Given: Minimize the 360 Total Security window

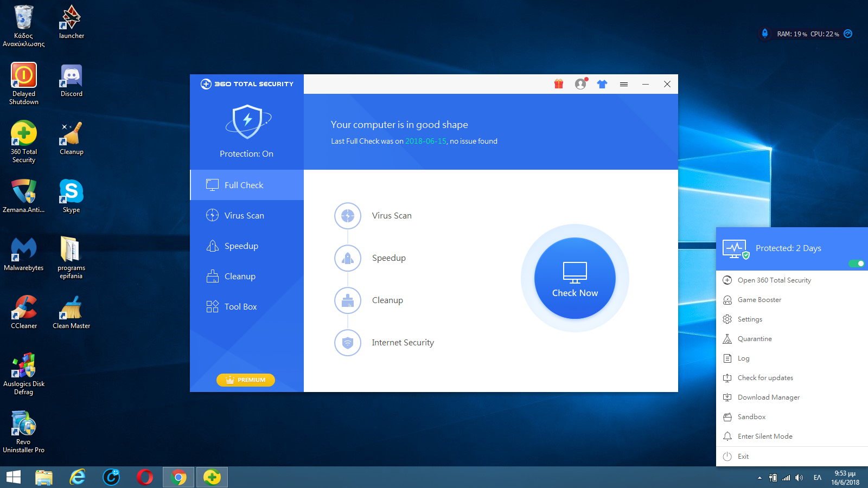Looking at the screenshot, I should (646, 84).
